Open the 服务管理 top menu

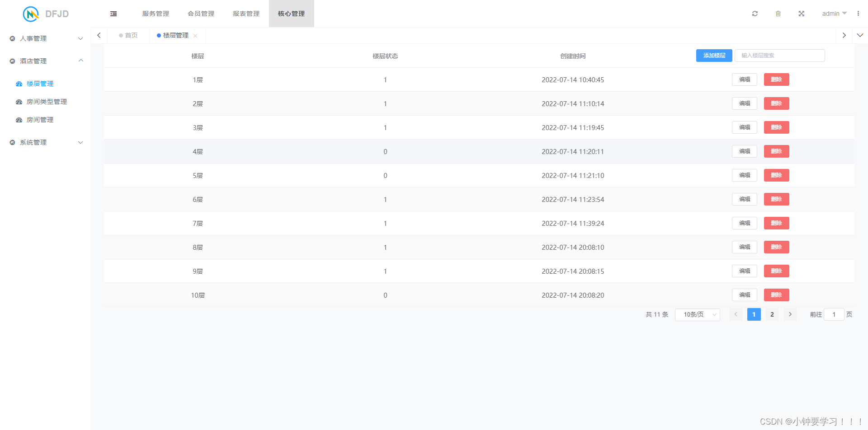(x=156, y=14)
